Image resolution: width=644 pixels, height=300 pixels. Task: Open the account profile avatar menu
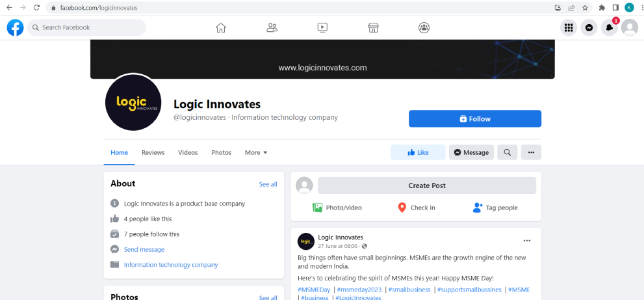click(x=630, y=27)
